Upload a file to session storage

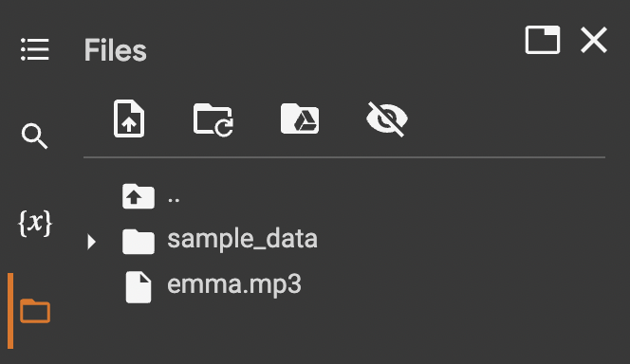tap(129, 118)
